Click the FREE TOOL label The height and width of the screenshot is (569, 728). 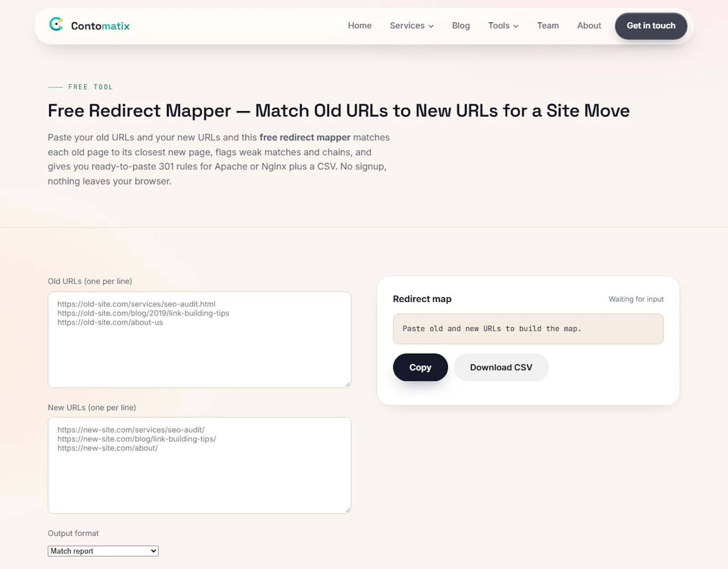91,87
